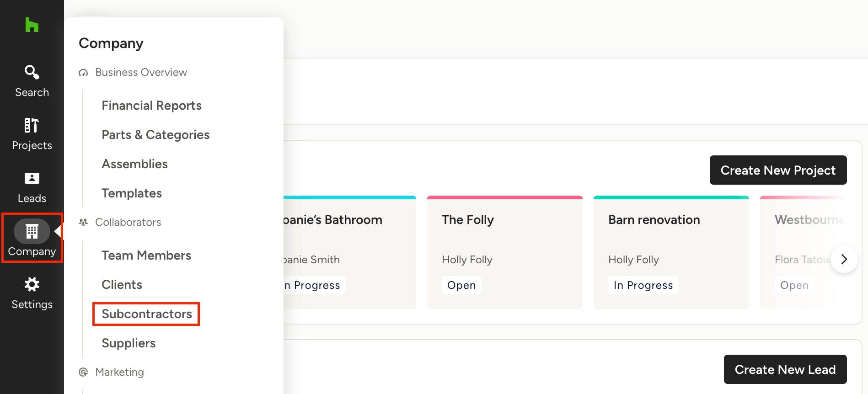Select Parts & Categories in menu
This screenshot has width=868, height=394.
[x=155, y=135]
